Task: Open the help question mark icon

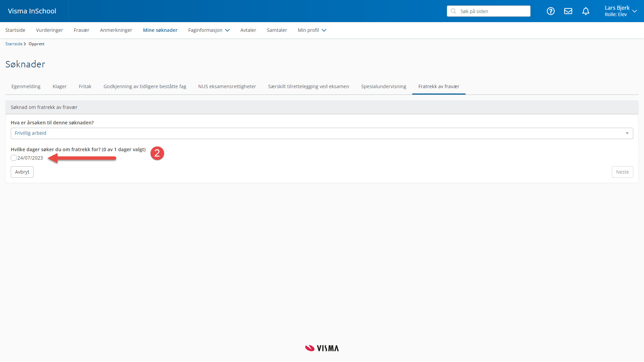Action: [550, 11]
